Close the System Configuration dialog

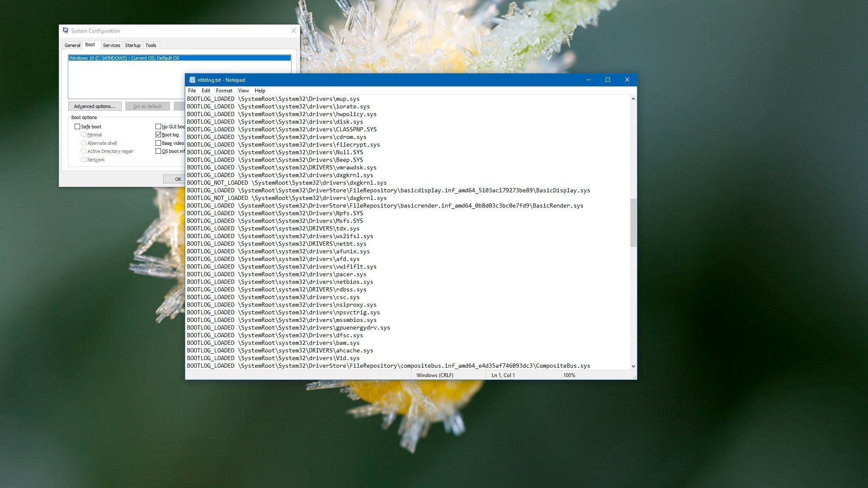click(294, 31)
